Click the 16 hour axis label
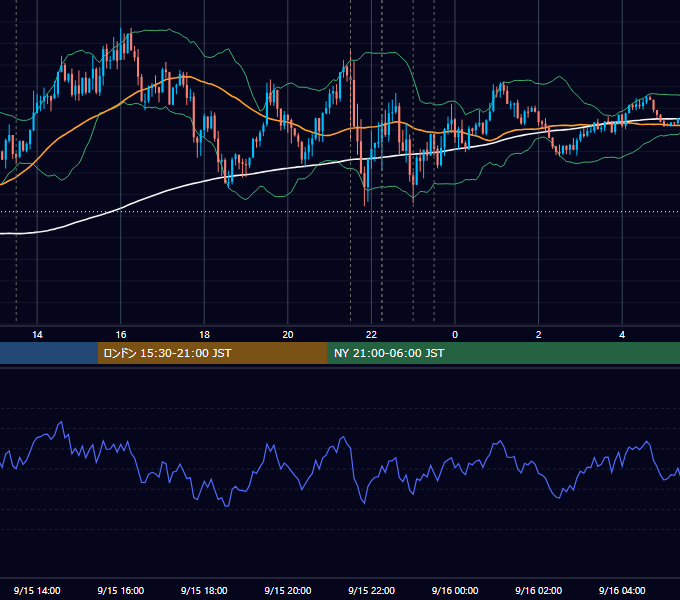This screenshot has width=680, height=600. point(121,335)
